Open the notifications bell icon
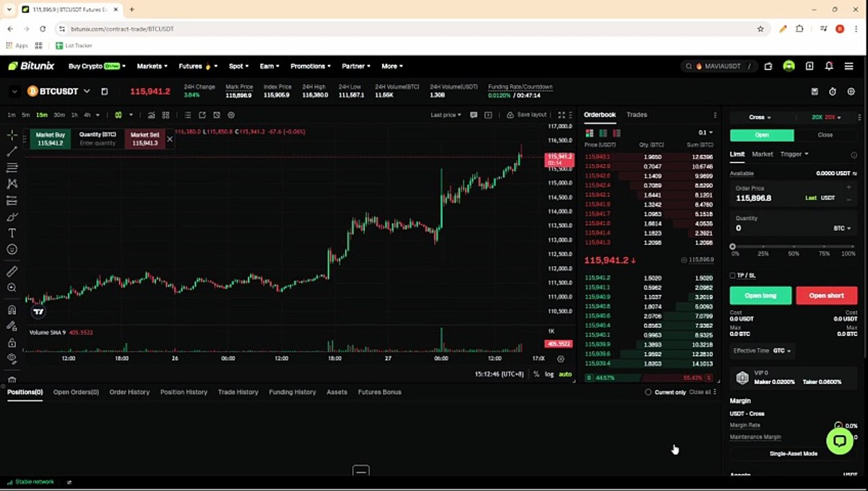 (x=829, y=66)
